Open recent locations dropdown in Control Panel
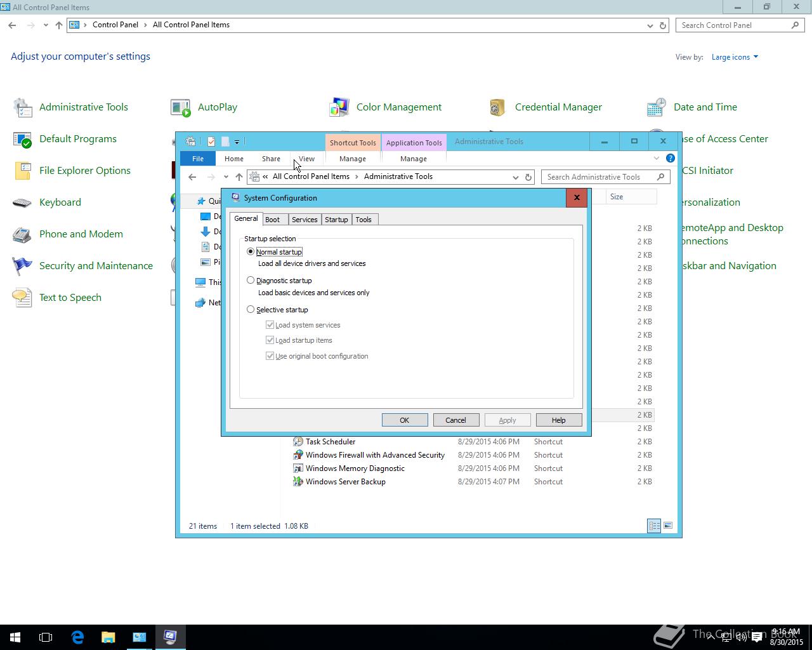 pyautogui.click(x=46, y=25)
